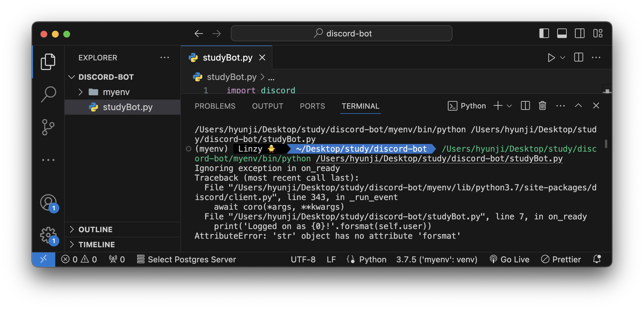Close the terminal panel
This screenshot has width=644, height=309.
click(596, 106)
